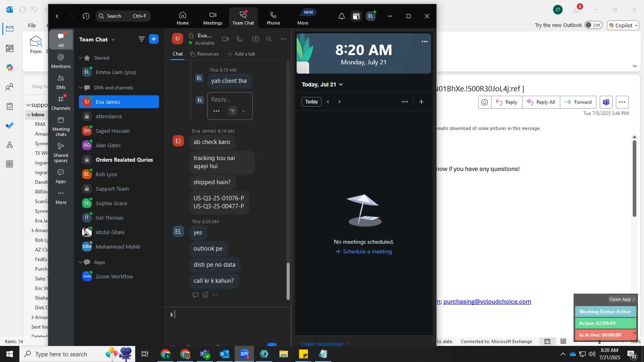Open Shared spaces in the sidebar
The height and width of the screenshot is (362, 644).
(61, 152)
